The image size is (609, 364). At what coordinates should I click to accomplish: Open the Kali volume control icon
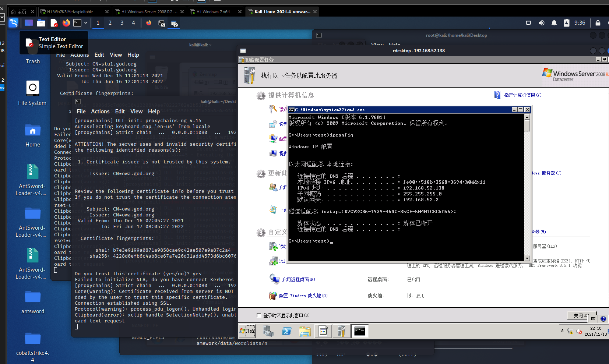(x=542, y=23)
